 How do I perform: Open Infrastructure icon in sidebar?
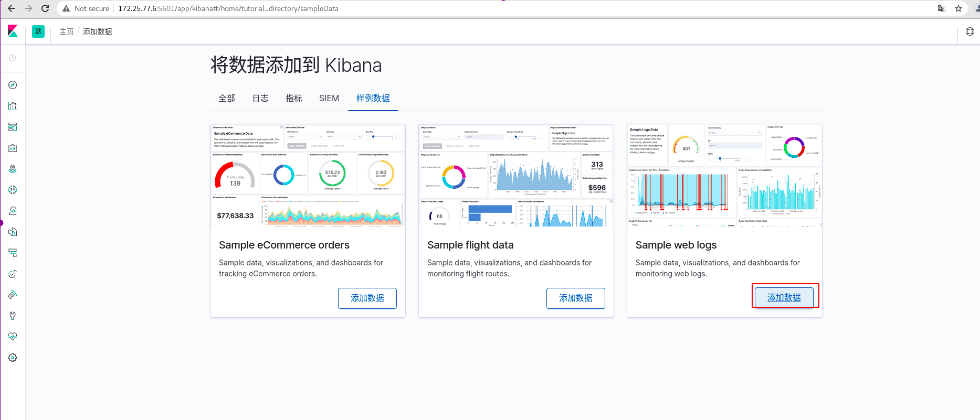point(13,211)
